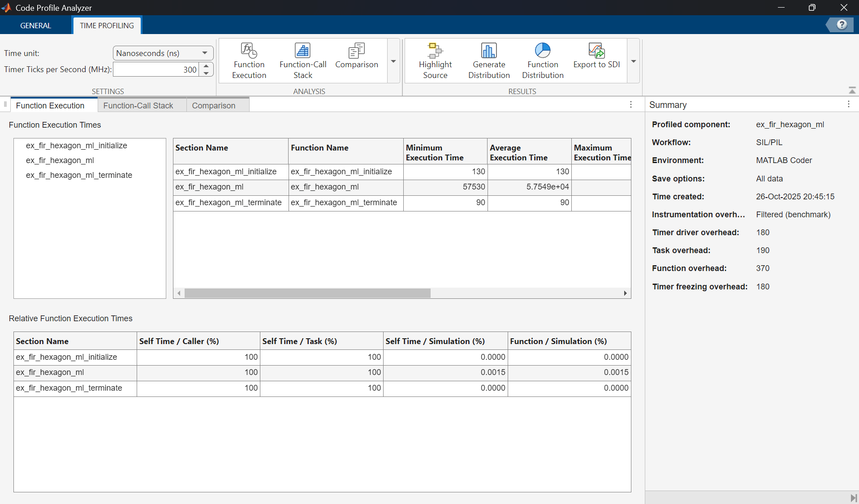The width and height of the screenshot is (859, 504).
Task: Switch to the GENERAL ribbon tab
Action: pos(35,26)
